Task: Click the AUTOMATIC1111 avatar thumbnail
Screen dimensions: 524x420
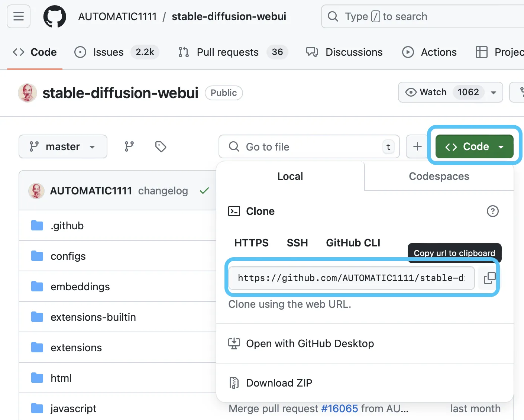Action: coord(36,191)
